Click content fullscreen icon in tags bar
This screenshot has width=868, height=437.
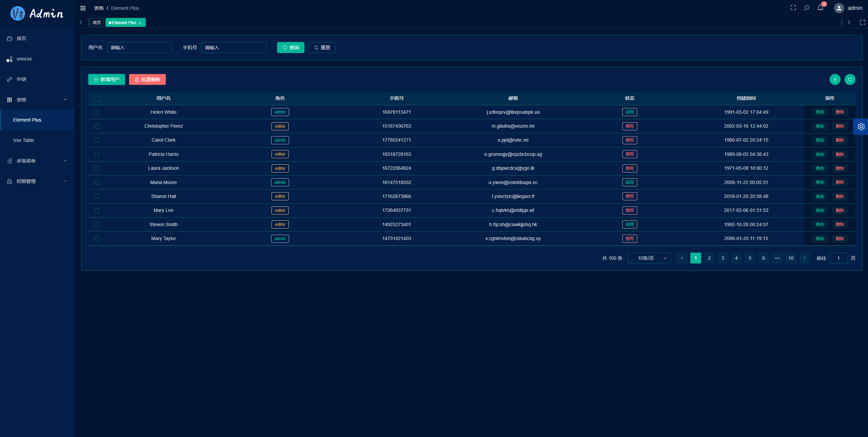click(862, 22)
